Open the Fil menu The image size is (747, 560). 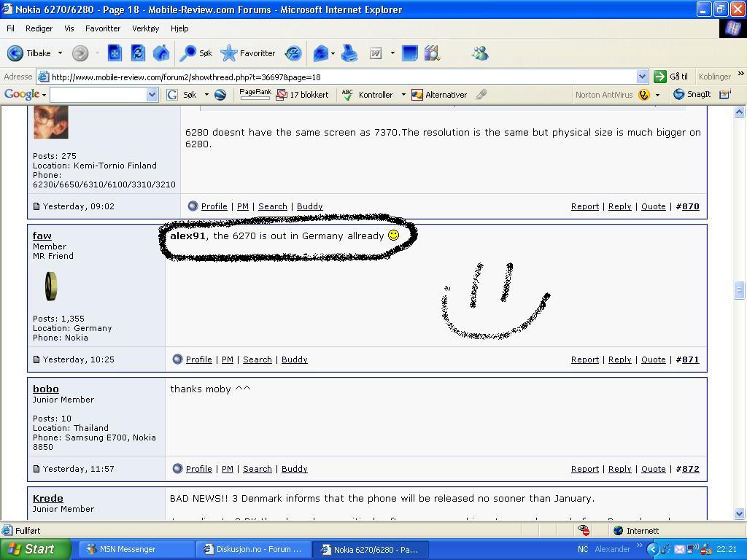(10, 28)
